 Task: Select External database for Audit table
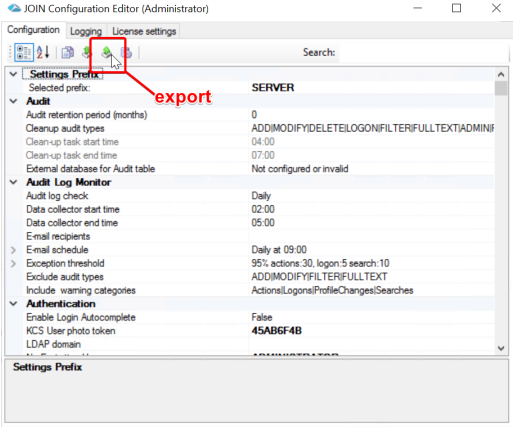[90, 169]
